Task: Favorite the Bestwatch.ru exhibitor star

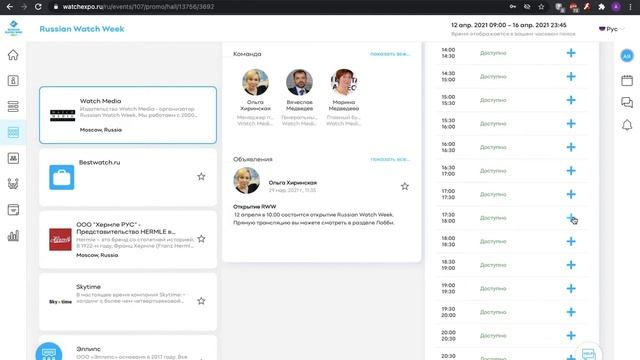Action: [201, 177]
